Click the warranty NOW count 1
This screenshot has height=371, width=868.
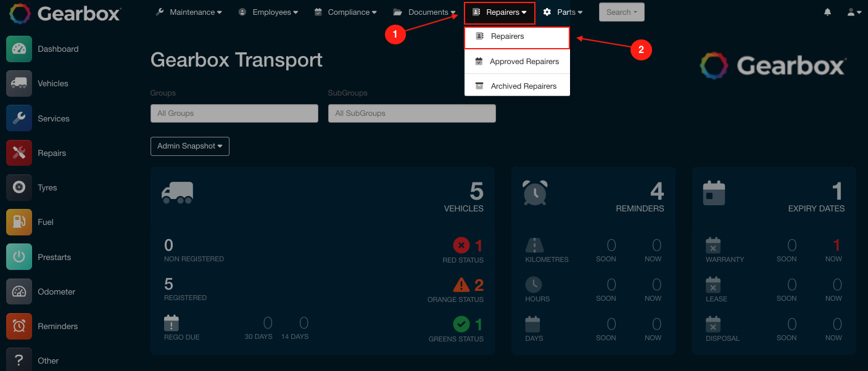pos(837,246)
